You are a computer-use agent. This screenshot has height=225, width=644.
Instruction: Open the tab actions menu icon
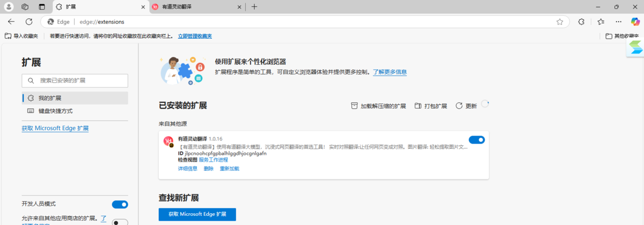(x=42, y=7)
